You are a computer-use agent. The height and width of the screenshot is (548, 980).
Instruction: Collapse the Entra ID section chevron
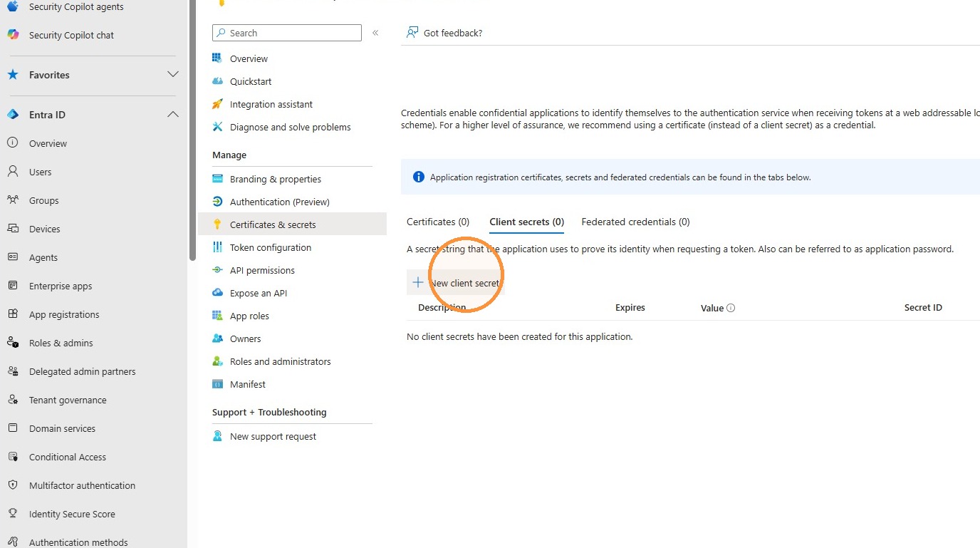pos(172,115)
